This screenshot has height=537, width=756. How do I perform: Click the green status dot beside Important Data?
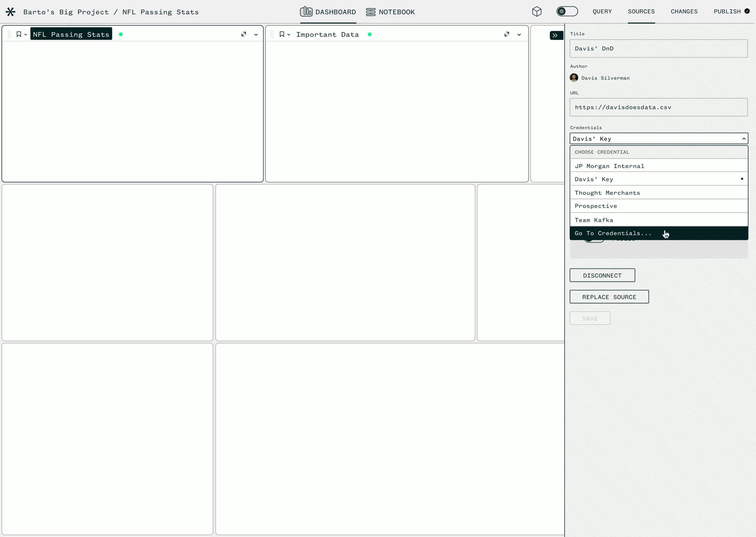coord(370,34)
